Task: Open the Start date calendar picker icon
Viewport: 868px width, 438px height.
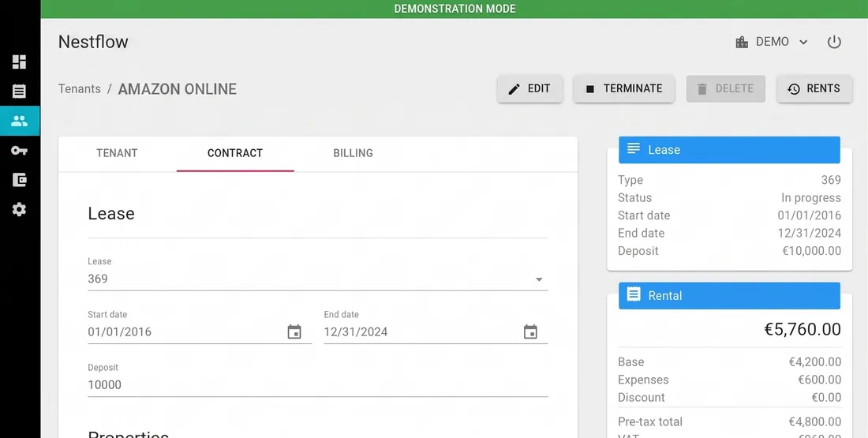Action: point(294,331)
